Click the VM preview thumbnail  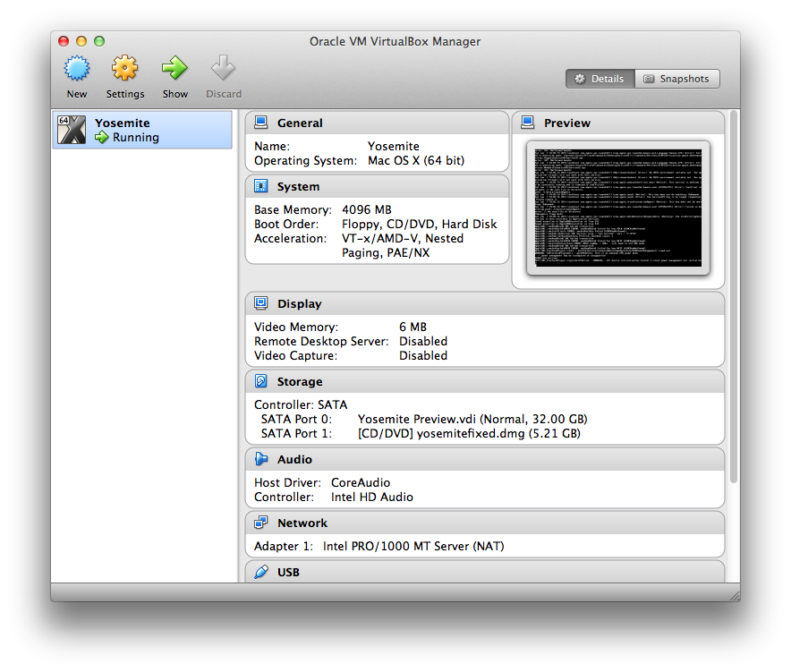617,208
